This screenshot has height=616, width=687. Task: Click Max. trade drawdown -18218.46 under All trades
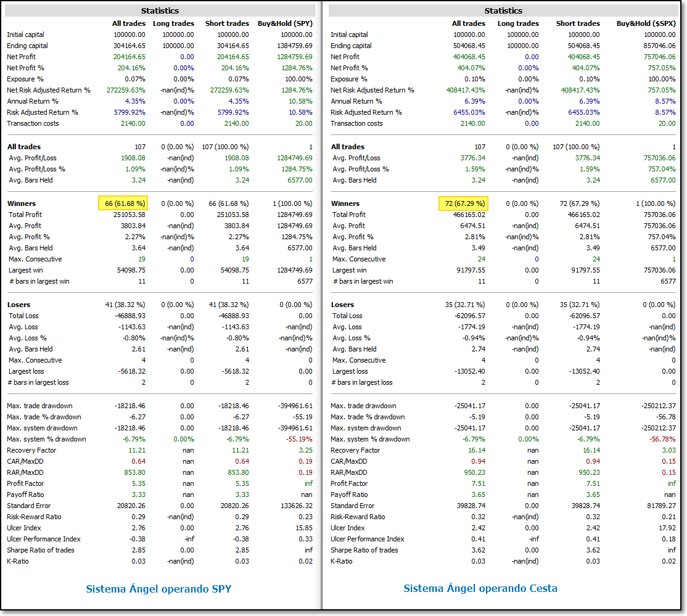click(x=130, y=406)
